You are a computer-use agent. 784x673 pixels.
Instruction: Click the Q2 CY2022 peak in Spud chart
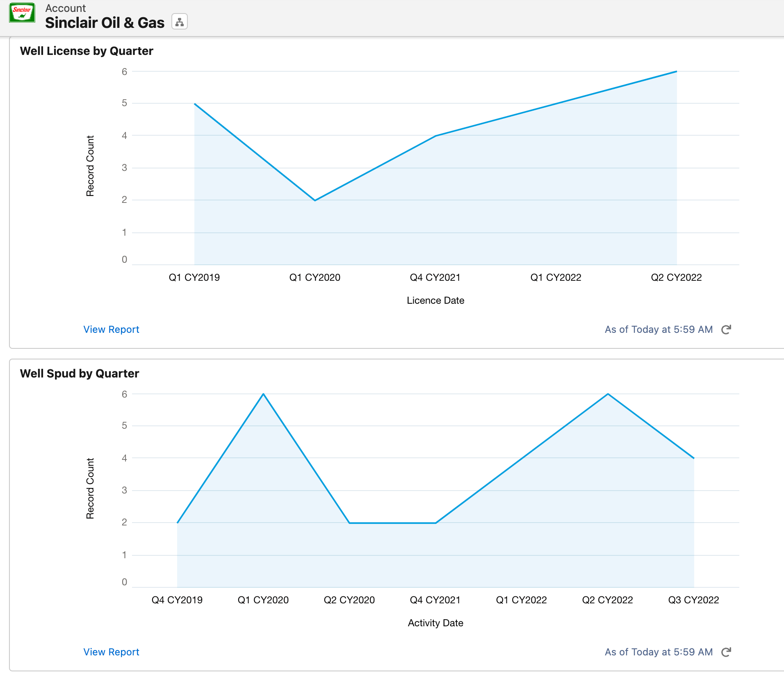click(x=608, y=394)
